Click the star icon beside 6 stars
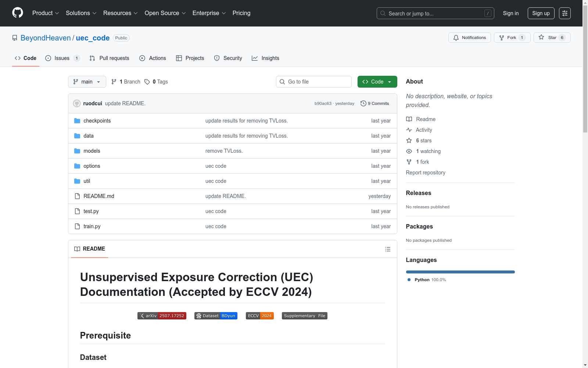This screenshot has width=588, height=368. [409, 141]
